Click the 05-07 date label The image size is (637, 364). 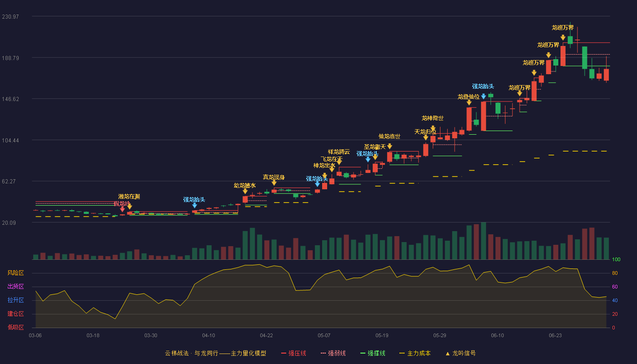(x=324, y=335)
